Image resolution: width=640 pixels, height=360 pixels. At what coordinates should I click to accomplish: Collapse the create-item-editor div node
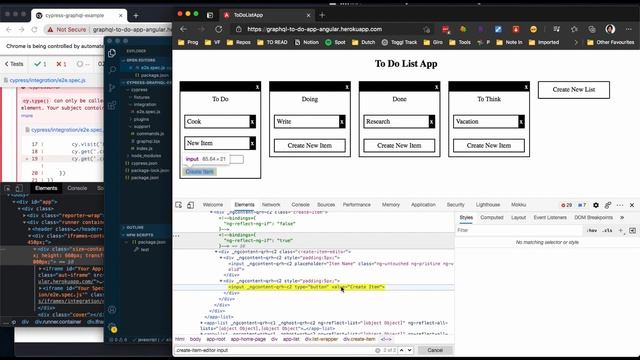[216, 252]
